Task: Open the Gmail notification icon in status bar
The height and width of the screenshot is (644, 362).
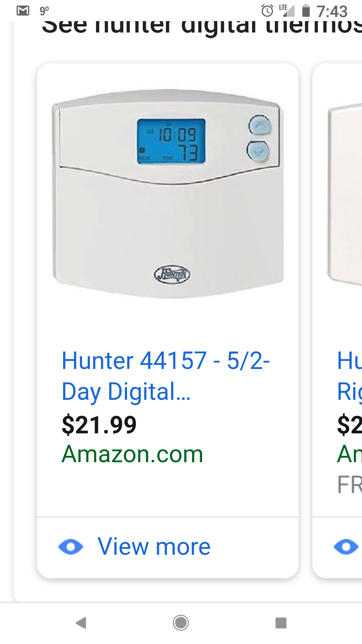Action: click(x=23, y=11)
